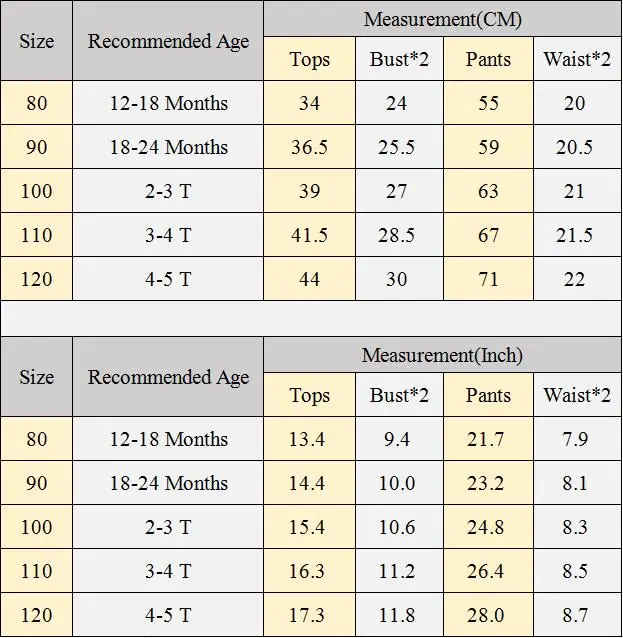The image size is (623, 638).
Task: Click the 71 pants value
Action: pos(488,279)
